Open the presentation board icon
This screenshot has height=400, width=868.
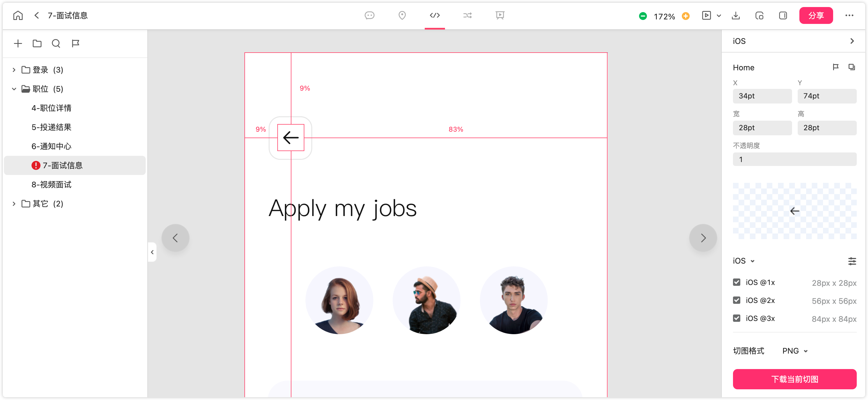pyautogui.click(x=500, y=15)
